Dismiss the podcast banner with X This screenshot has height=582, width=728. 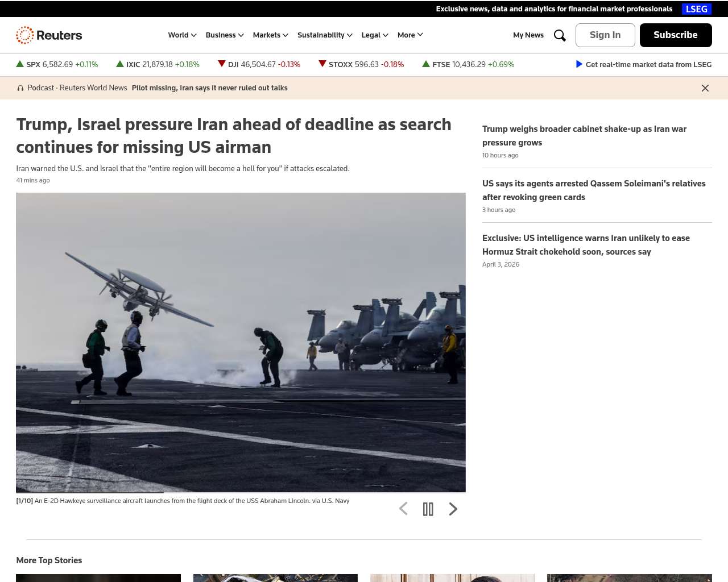pyautogui.click(x=705, y=88)
